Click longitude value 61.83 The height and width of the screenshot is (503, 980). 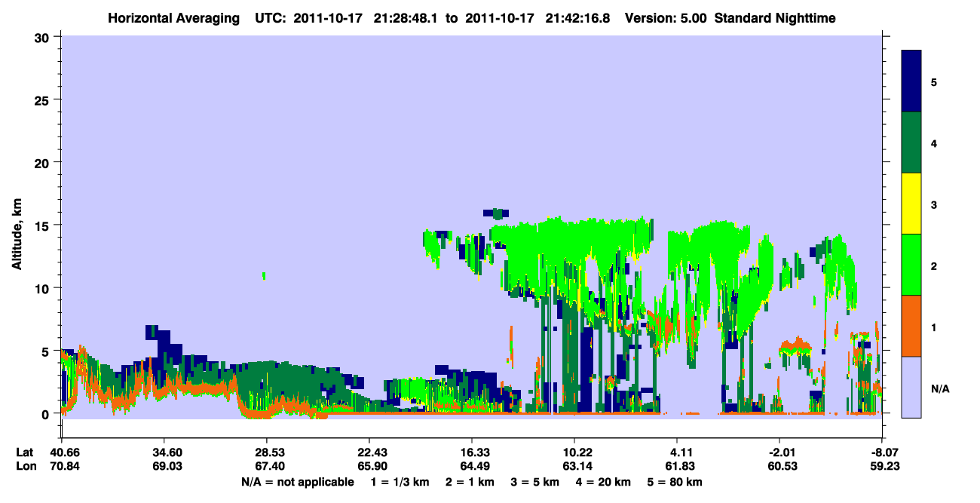[677, 467]
